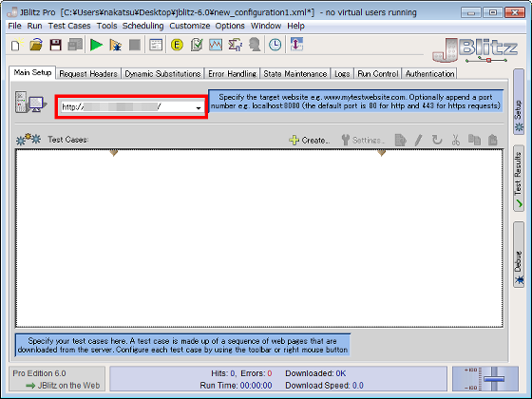Click the yellow E circle icon
This screenshot has width=532, height=399.
(177, 45)
